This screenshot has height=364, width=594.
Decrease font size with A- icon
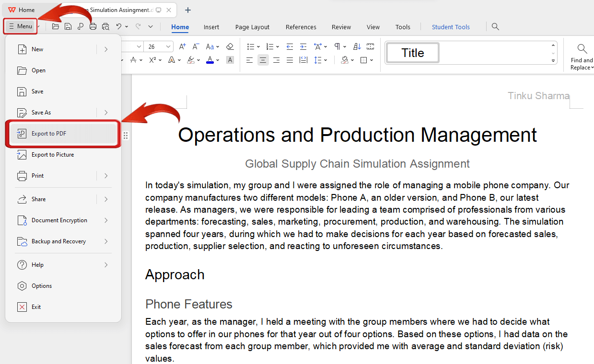point(196,46)
